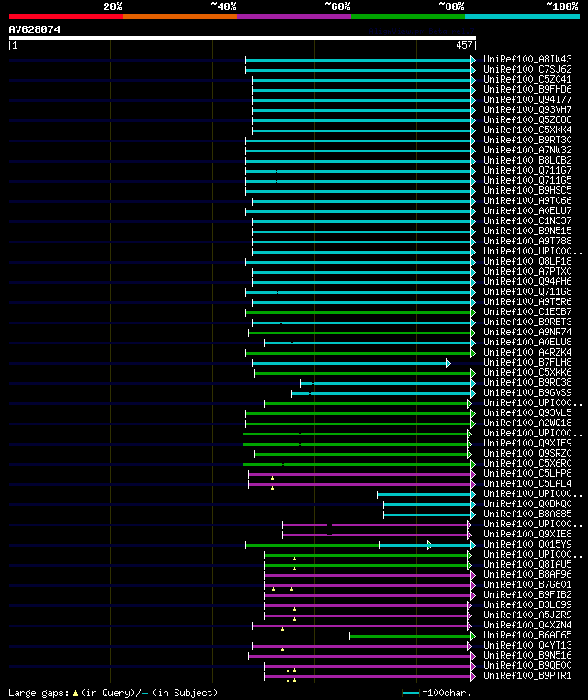Choose UniRef100_A7PTX0 from the hit list
Screen dimensions: 588x700
pyautogui.click(x=527, y=271)
